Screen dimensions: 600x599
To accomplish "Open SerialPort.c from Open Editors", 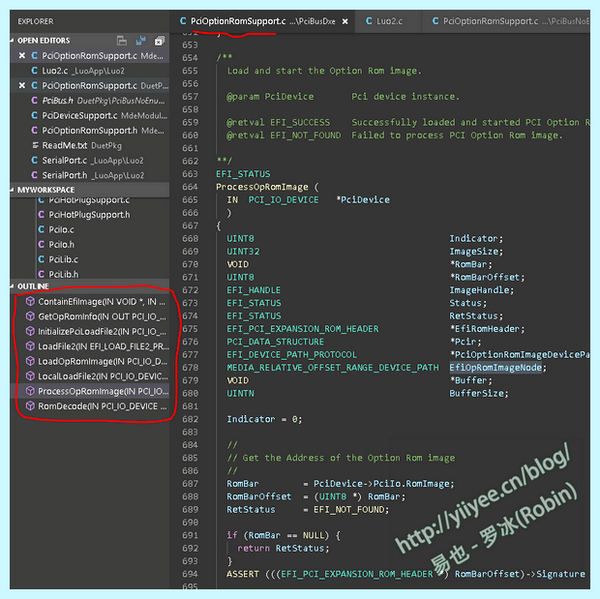I will tap(90, 160).
